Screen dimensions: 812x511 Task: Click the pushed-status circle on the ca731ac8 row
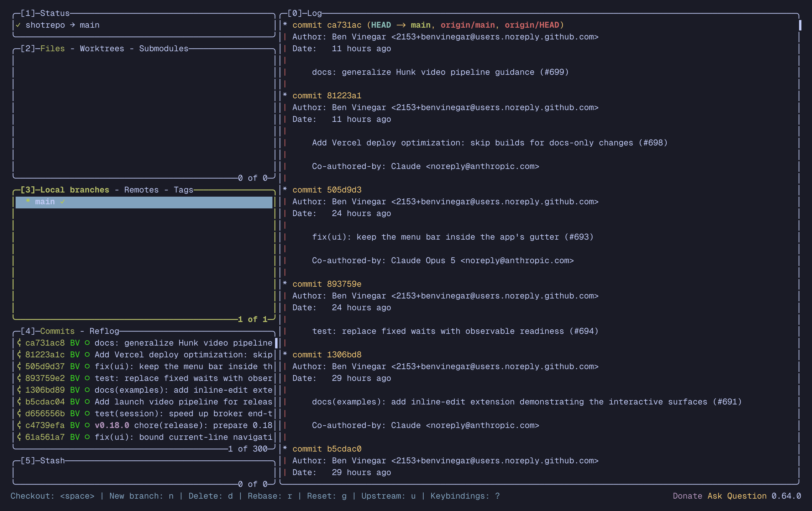(x=87, y=343)
